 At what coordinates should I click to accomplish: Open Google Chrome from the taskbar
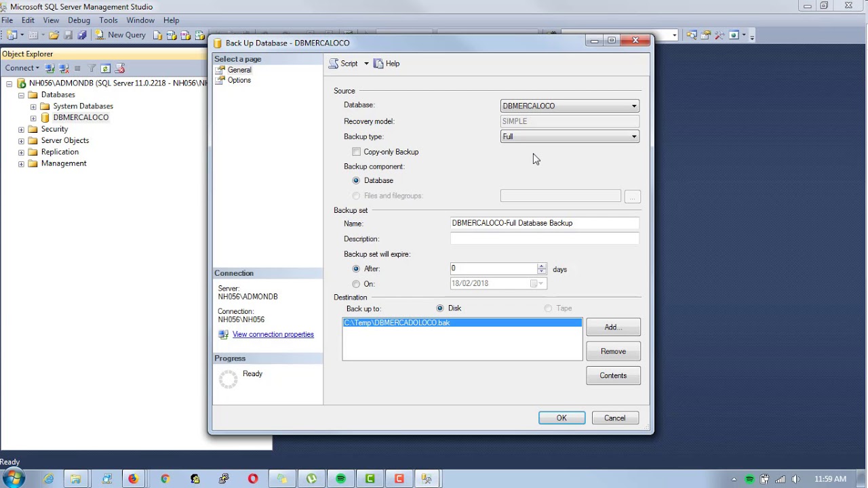coord(165,479)
